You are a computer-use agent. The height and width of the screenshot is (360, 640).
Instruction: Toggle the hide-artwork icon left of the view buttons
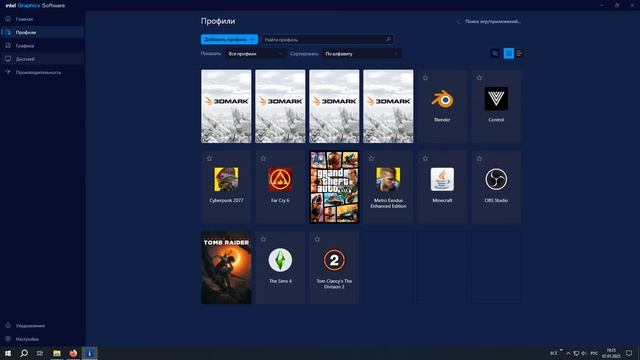[495, 53]
